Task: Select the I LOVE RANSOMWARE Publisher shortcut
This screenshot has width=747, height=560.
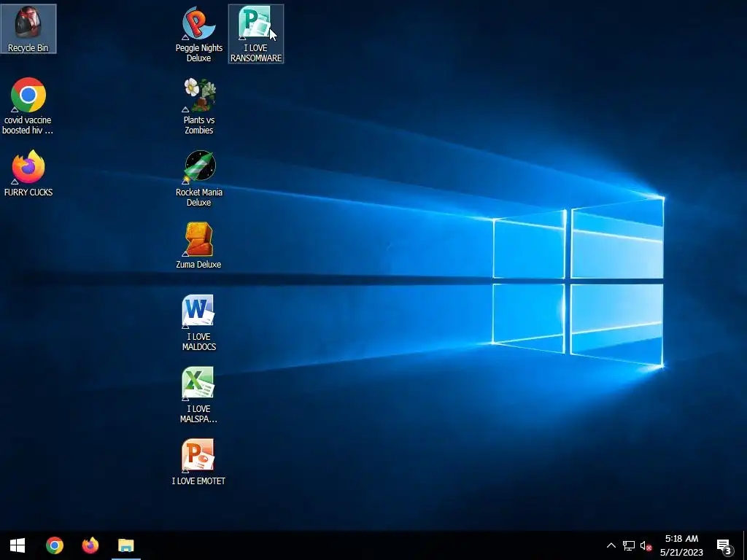Action: point(256,34)
